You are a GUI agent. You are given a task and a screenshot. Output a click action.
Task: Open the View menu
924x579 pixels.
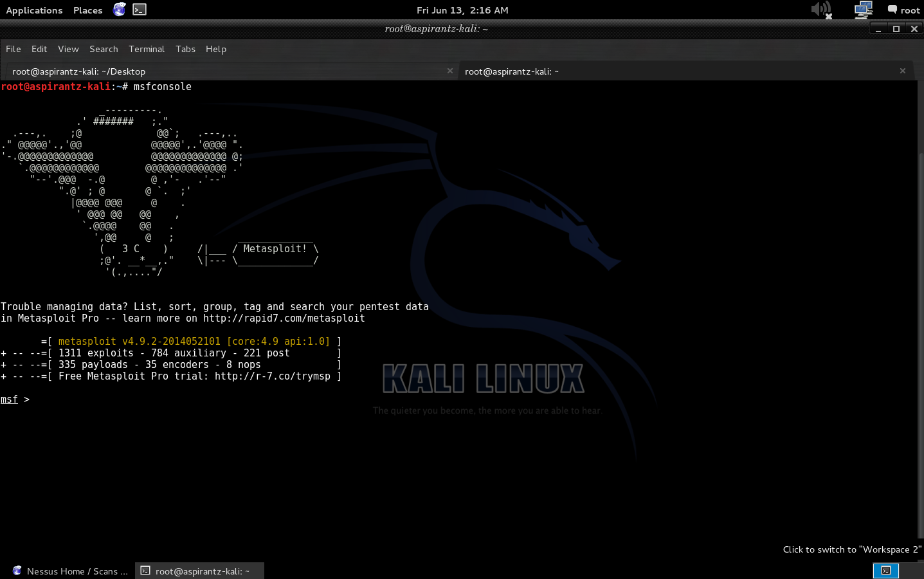(x=68, y=49)
